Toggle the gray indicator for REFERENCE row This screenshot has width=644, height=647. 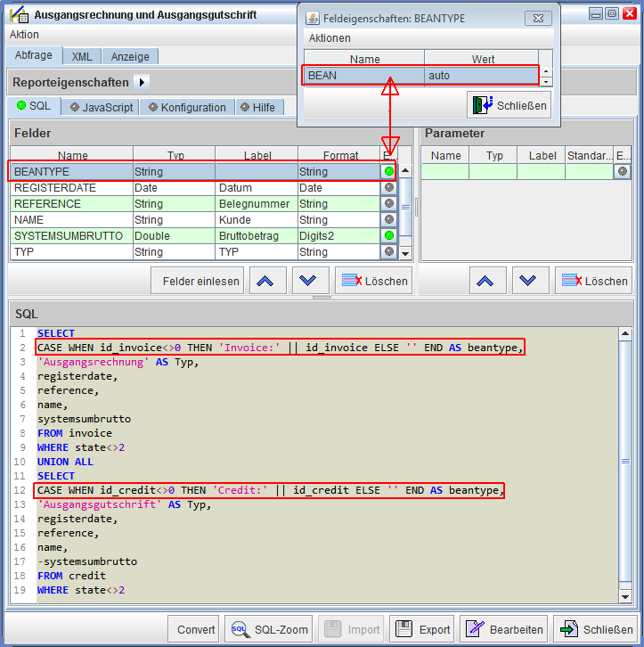(388, 203)
